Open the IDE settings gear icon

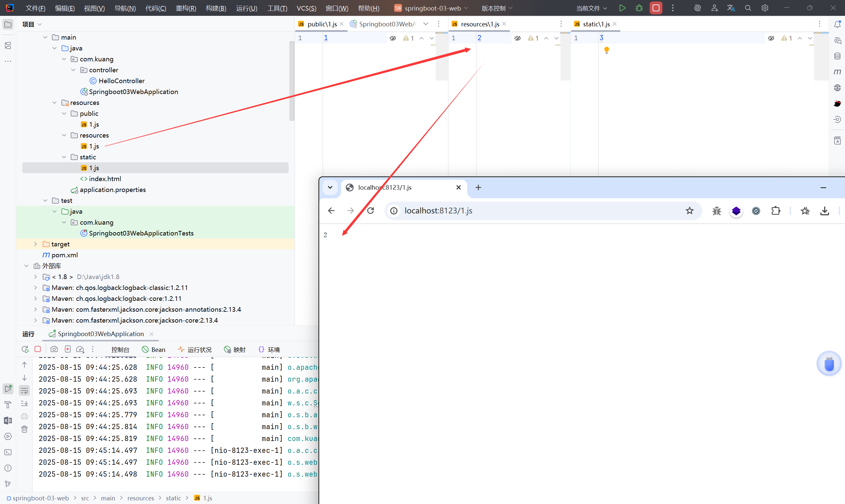pos(765,8)
